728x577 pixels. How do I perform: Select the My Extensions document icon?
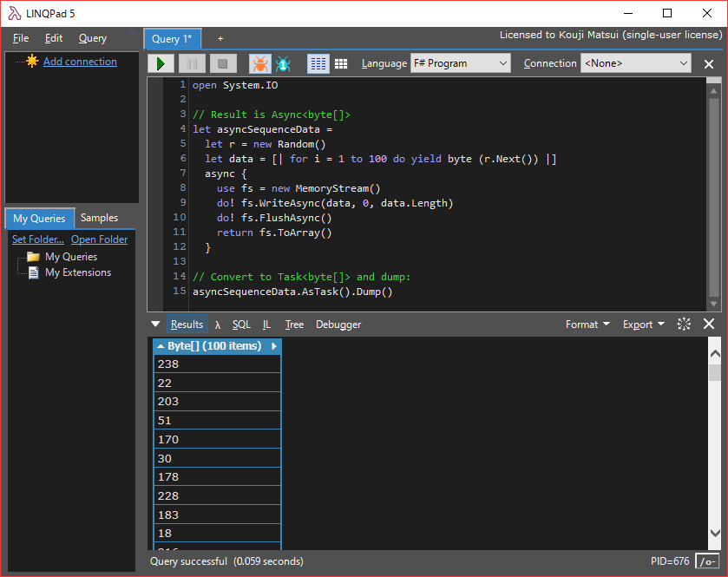coord(34,272)
